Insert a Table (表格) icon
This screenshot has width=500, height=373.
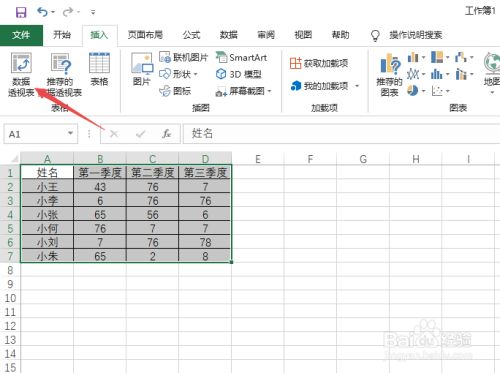(x=99, y=63)
